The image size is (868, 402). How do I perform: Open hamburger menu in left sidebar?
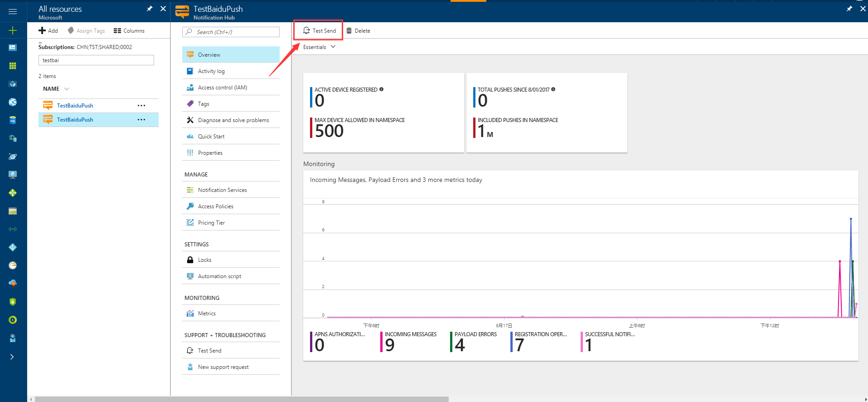point(13,11)
